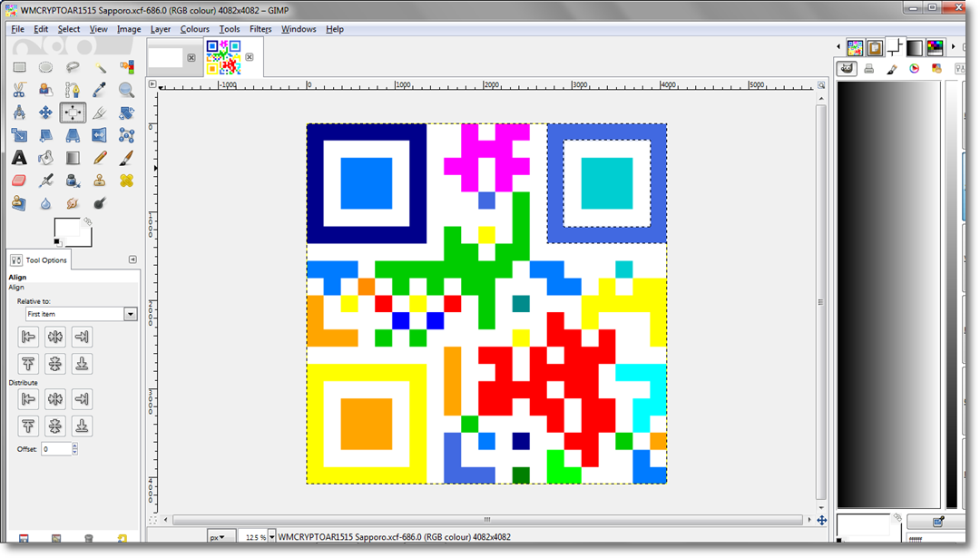
Task: Choose the Bucket Fill tool
Action: (x=45, y=158)
